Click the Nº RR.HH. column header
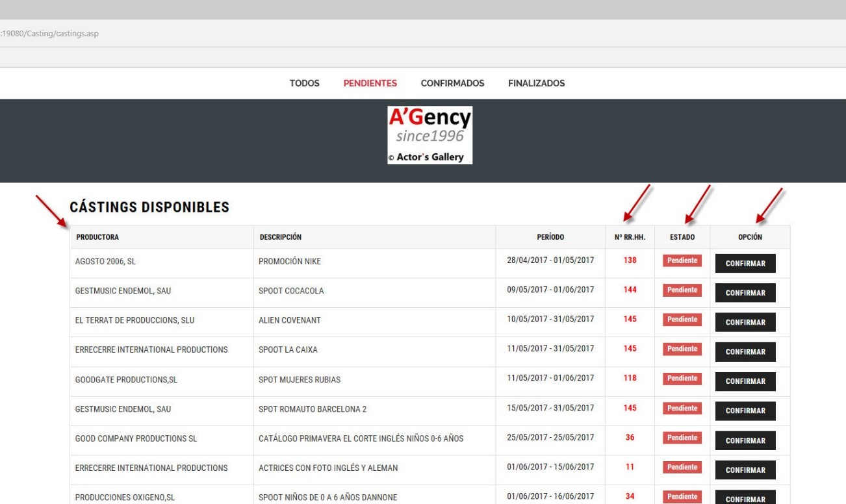Screen dimensions: 846x504 pyautogui.click(x=630, y=237)
